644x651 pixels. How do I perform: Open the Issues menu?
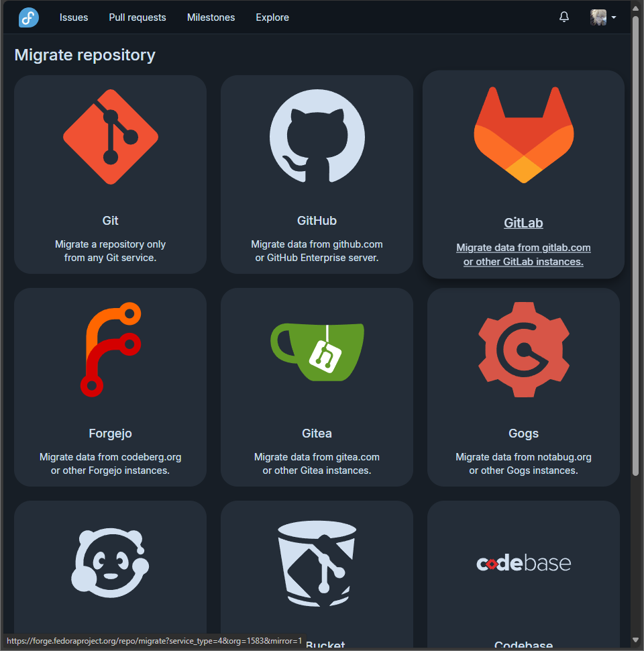tap(73, 17)
